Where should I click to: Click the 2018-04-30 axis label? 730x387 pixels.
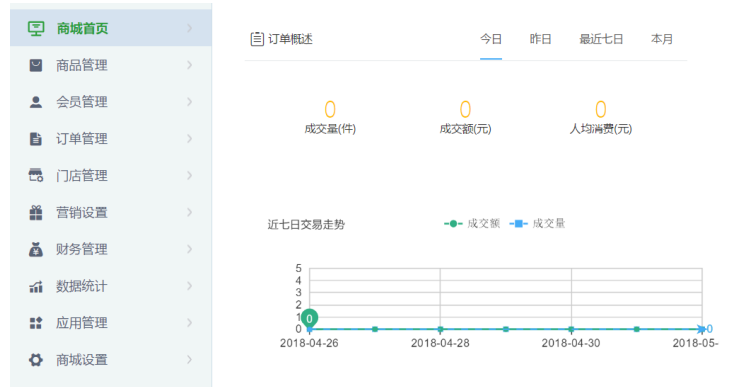point(571,343)
